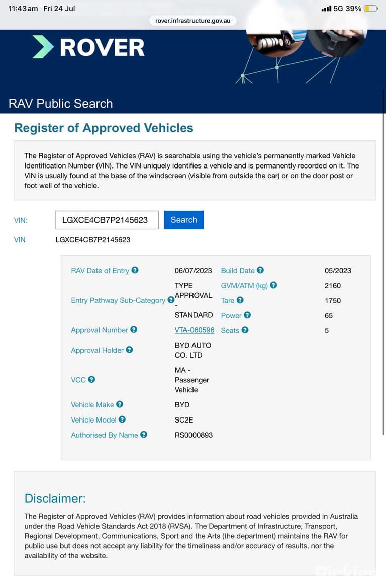Select the MA - Passenger Vehicle value
The width and height of the screenshot is (386, 588).
click(192, 380)
